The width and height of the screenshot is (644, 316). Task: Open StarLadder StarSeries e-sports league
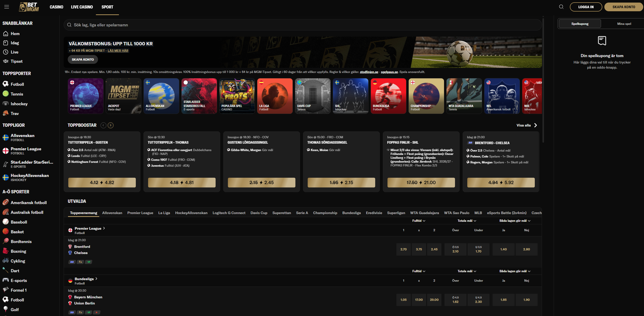tap(32, 164)
